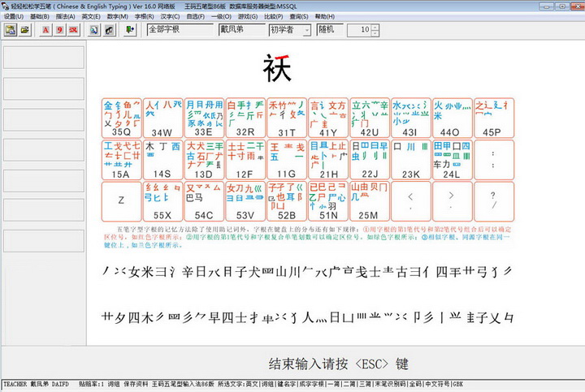Open the 字根(R) menu

144,16
